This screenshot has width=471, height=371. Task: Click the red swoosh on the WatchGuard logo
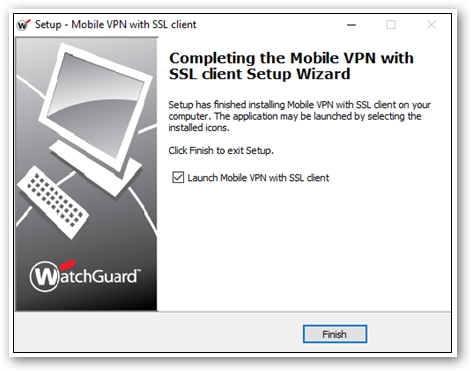coord(68,264)
